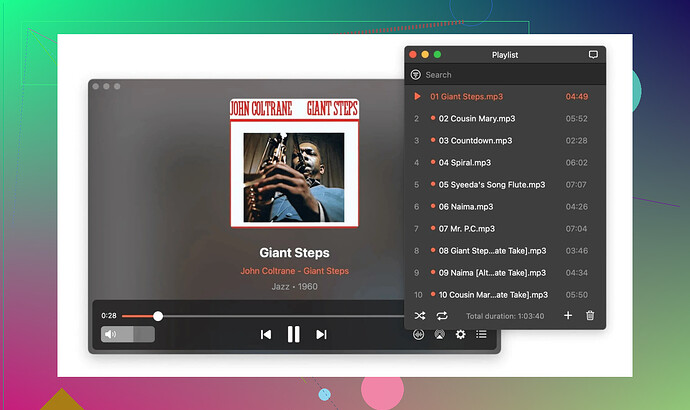Delete track with trash icon
Image resolution: width=690 pixels, height=410 pixels.
tap(590, 315)
